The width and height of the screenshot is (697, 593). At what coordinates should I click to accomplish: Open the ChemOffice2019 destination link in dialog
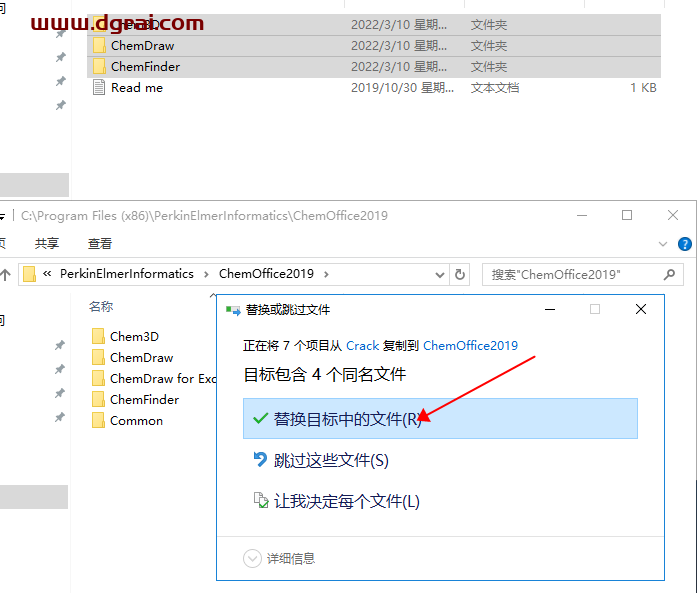(470, 345)
